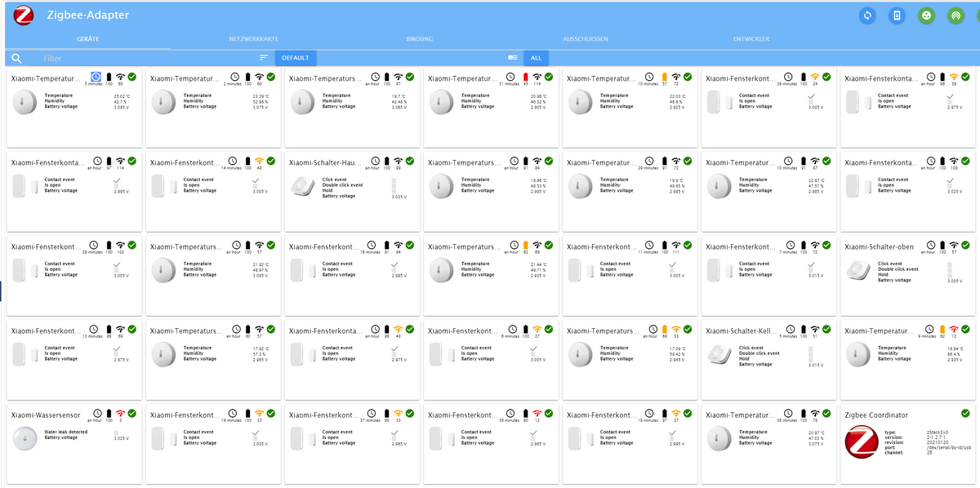Open the GERÄTE tab
The width and height of the screenshot is (980, 488).
coord(88,39)
